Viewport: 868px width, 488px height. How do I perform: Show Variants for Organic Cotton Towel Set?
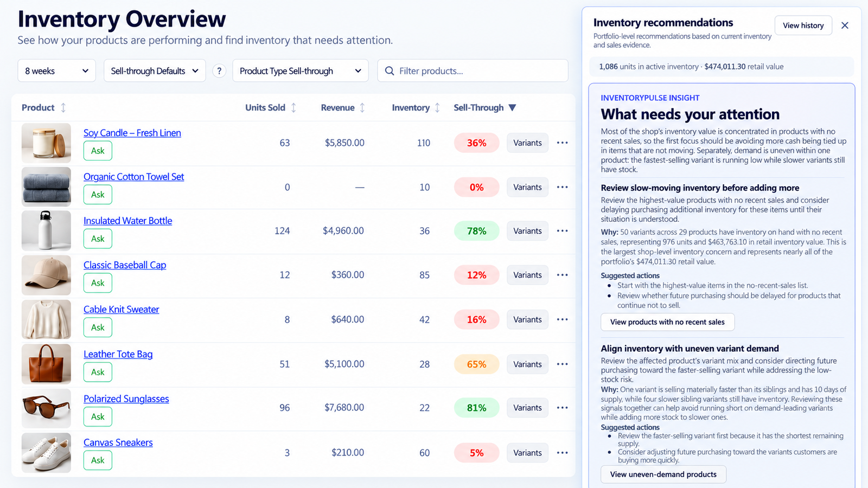click(527, 187)
